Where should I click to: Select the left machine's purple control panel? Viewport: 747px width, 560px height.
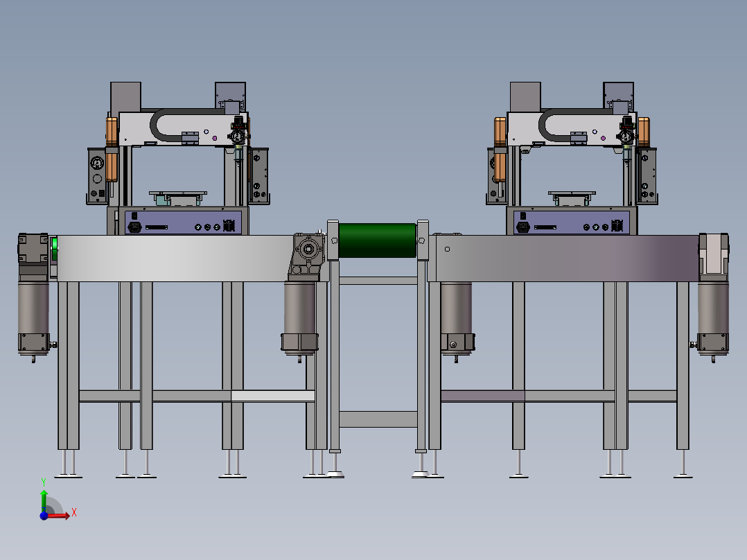coord(184,222)
